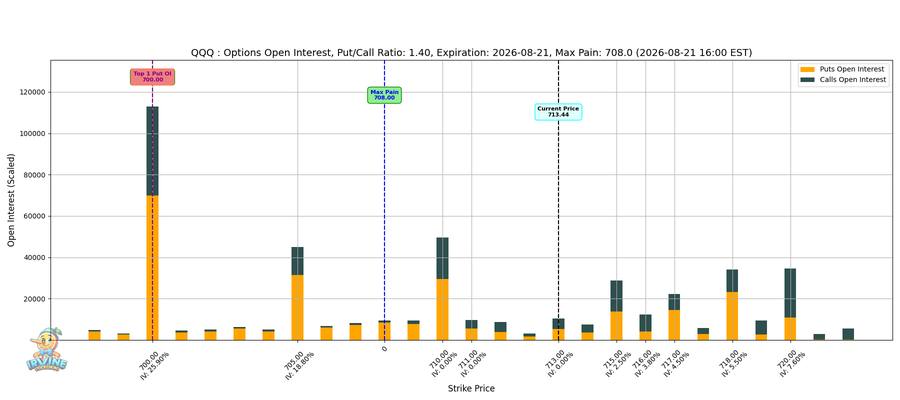The height and width of the screenshot is (400, 900).
Task: Click the 120000 y-axis tick label
Action: coord(32,92)
